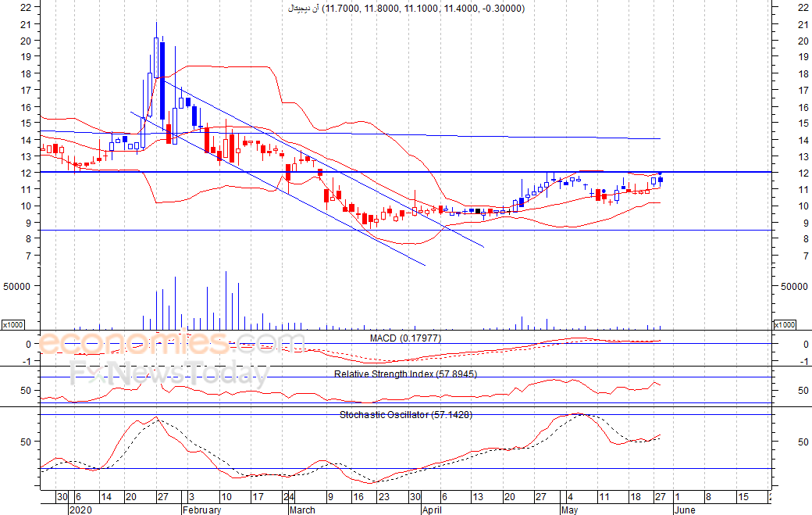Select the February month label
The image size is (812, 515).
click(x=202, y=510)
